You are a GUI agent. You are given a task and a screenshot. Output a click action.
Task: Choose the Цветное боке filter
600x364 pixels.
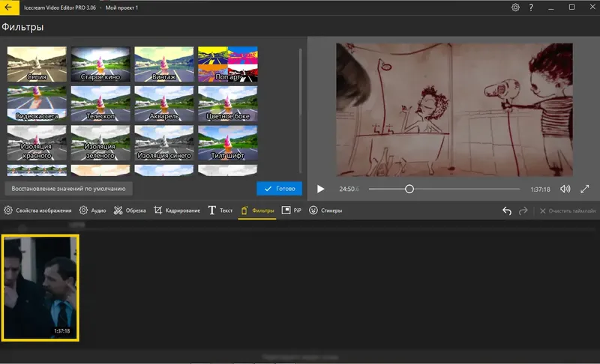coord(228,103)
